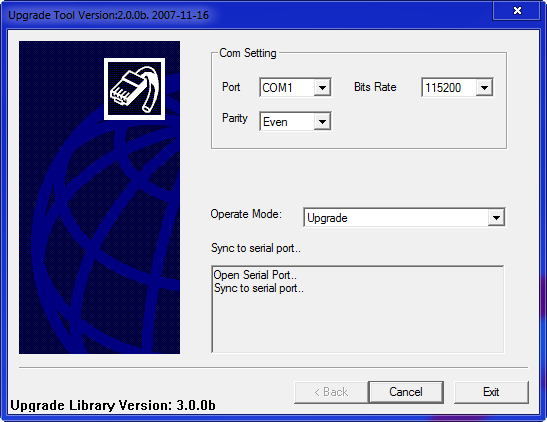Image resolution: width=547 pixels, height=422 pixels.
Task: Click the Upgrade operate mode field
Action: pos(404,218)
